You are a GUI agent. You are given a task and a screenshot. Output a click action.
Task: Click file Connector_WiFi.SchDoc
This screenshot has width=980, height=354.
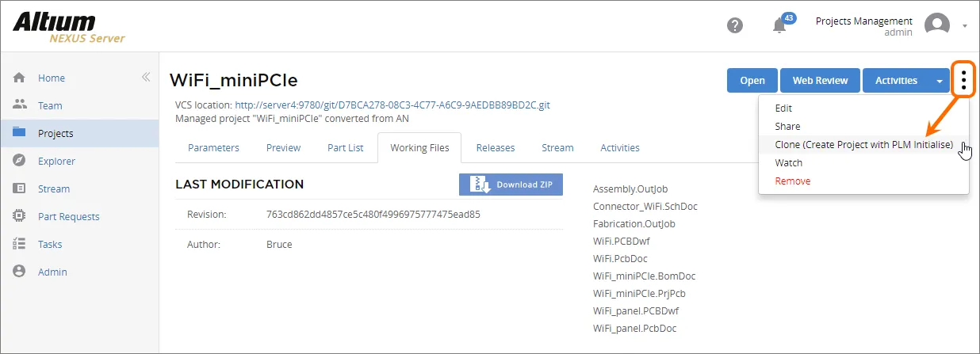point(645,207)
